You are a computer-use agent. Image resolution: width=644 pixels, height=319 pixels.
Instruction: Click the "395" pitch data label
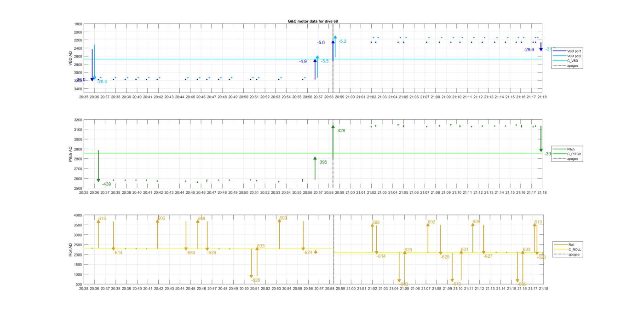tap(323, 162)
